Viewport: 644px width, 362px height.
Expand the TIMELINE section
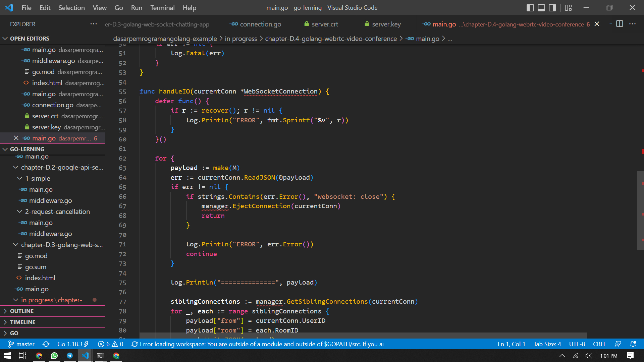point(22,322)
